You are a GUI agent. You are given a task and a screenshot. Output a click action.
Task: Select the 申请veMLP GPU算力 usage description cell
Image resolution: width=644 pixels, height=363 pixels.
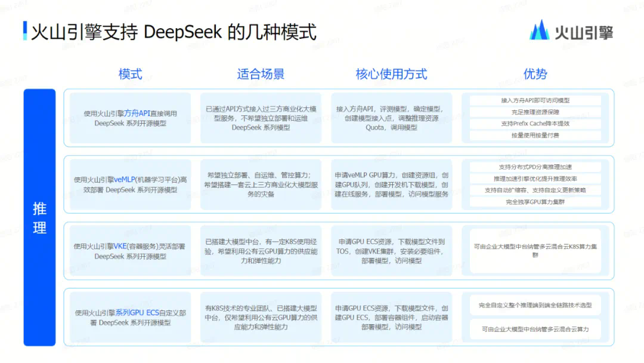point(391,184)
